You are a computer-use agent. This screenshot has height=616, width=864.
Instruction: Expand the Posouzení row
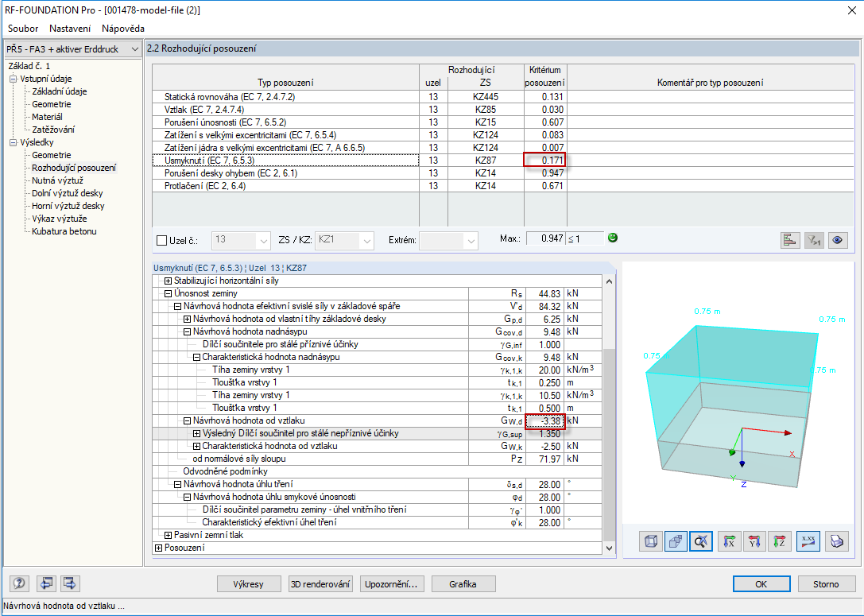coord(159,548)
